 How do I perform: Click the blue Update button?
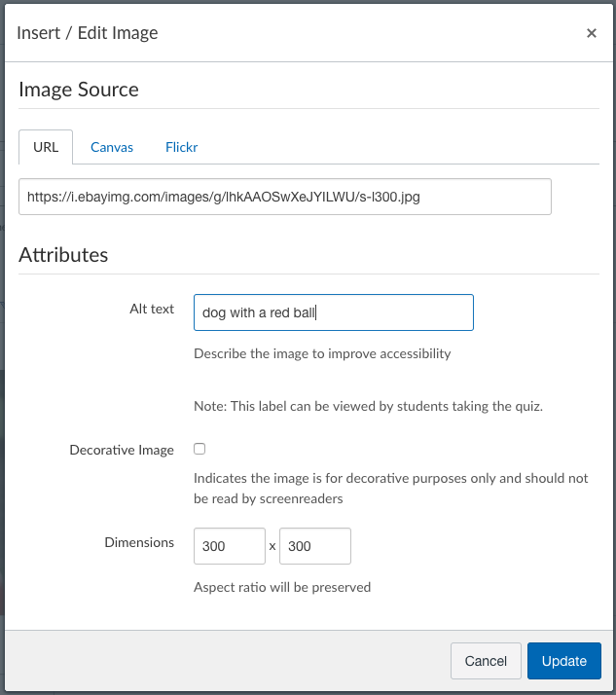(563, 661)
